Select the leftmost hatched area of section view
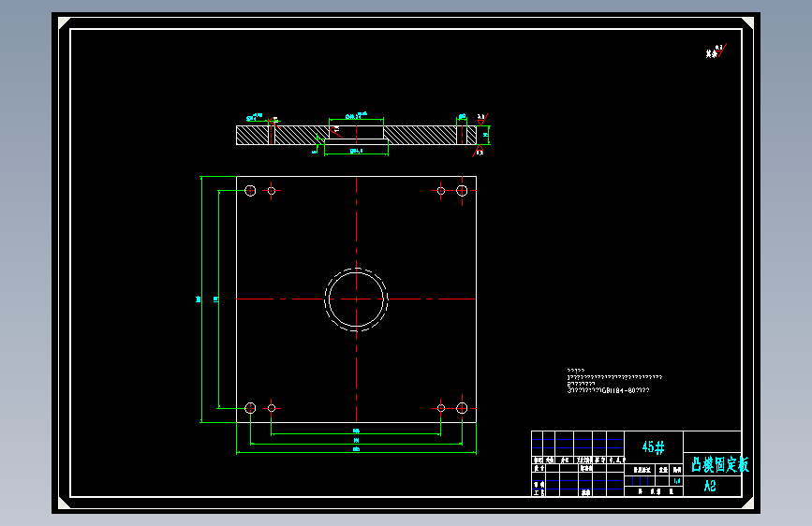Viewport: 812px width, 526px height. [x=252, y=135]
